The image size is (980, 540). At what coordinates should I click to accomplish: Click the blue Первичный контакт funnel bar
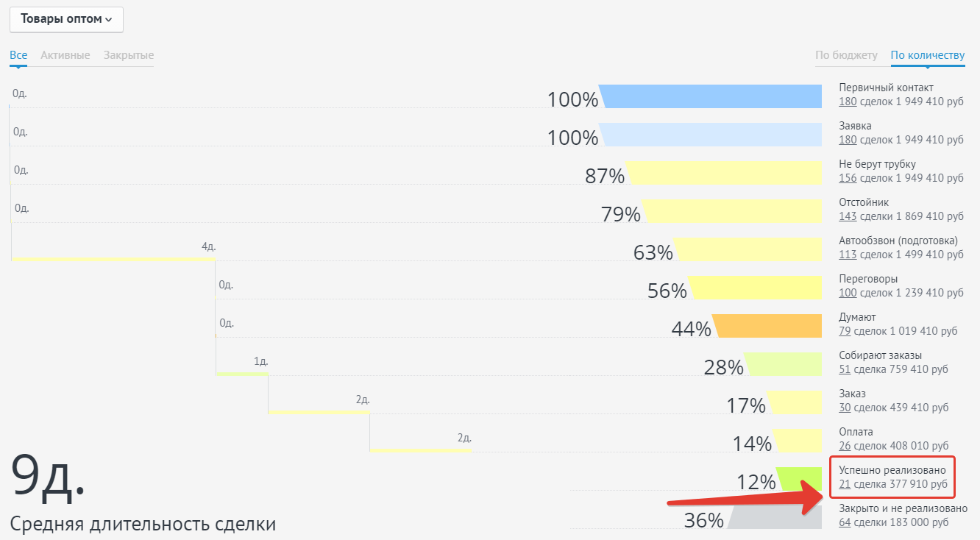712,96
